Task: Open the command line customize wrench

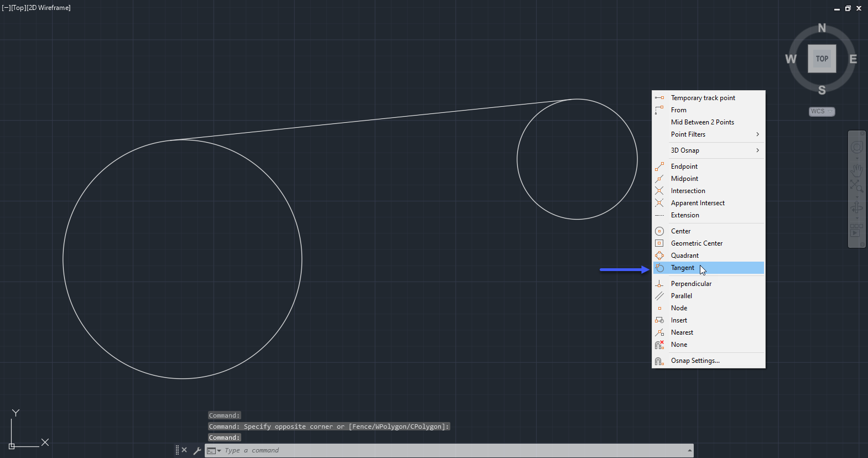Action: click(197, 450)
